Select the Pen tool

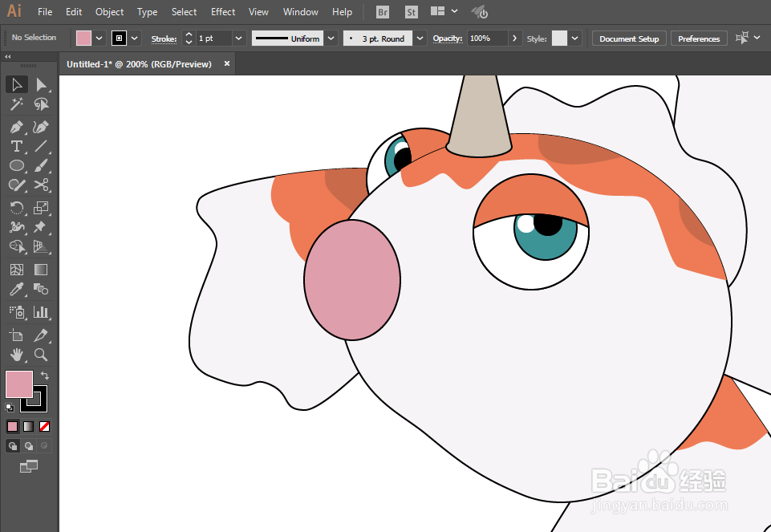17,128
